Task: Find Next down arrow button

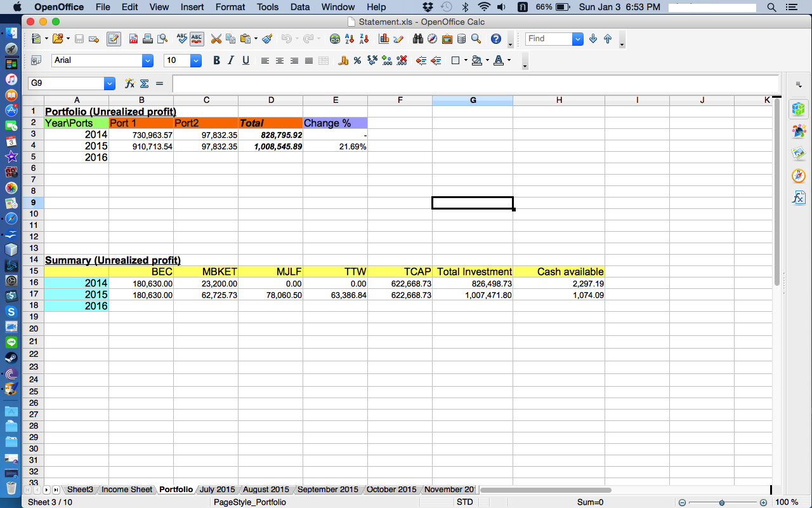Action: coord(593,39)
